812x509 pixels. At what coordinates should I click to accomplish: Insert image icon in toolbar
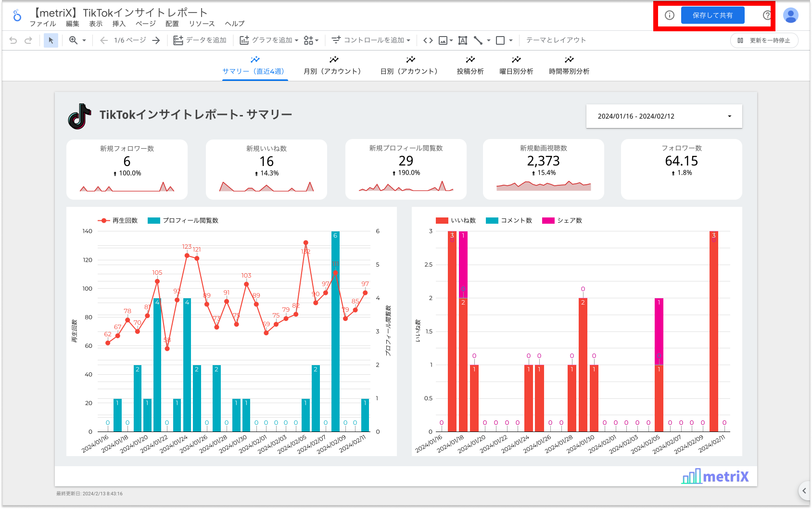[x=443, y=40]
